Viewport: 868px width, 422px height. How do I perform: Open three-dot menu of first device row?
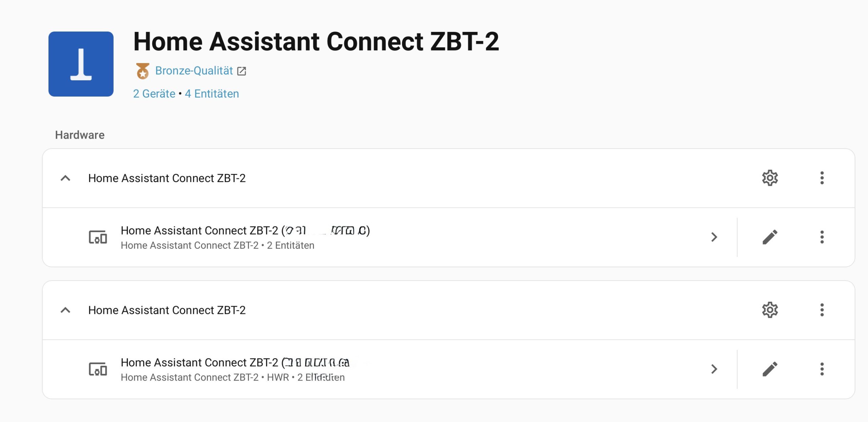tap(822, 237)
